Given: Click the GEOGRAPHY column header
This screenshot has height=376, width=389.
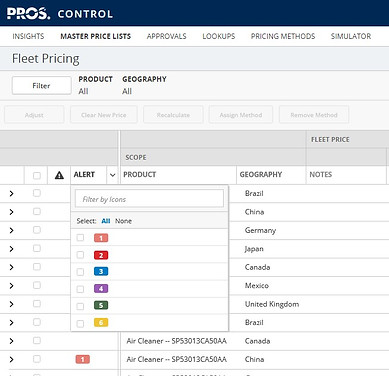Looking at the screenshot, I should [261, 174].
